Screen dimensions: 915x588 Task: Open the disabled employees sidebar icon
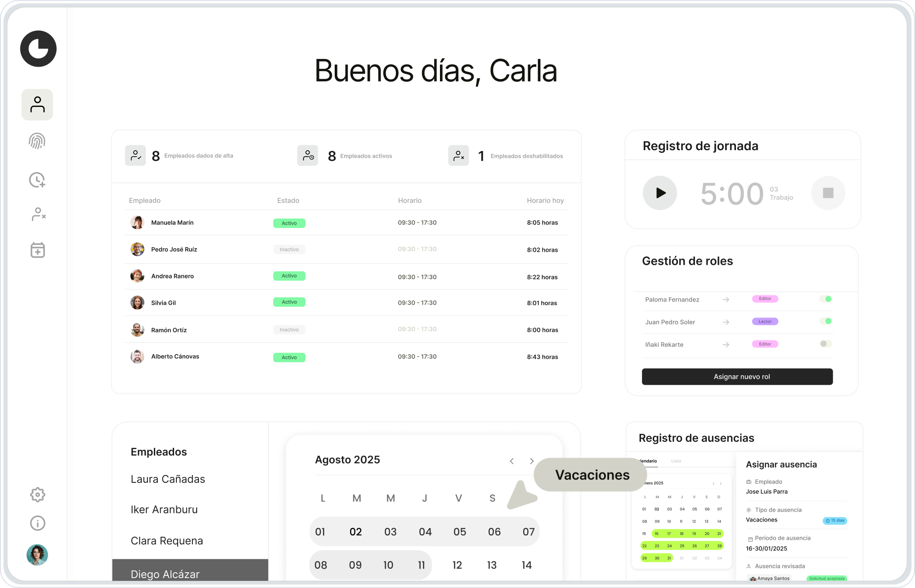click(38, 214)
